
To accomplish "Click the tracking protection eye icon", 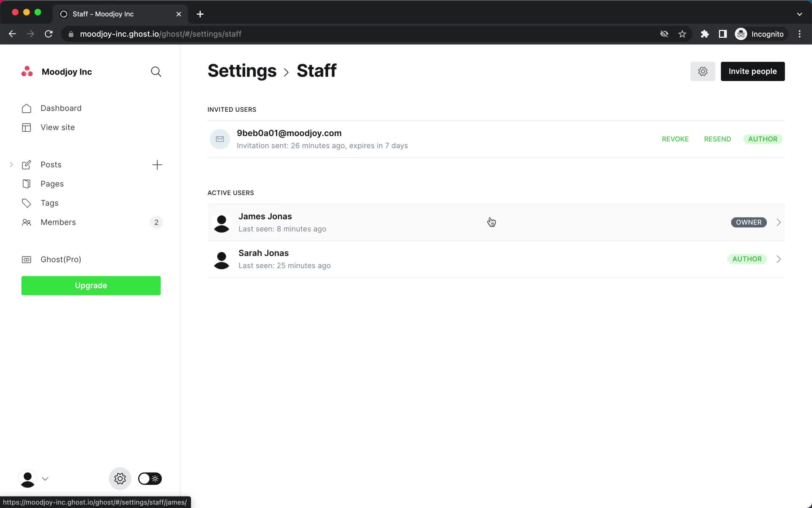I will pos(664,34).
